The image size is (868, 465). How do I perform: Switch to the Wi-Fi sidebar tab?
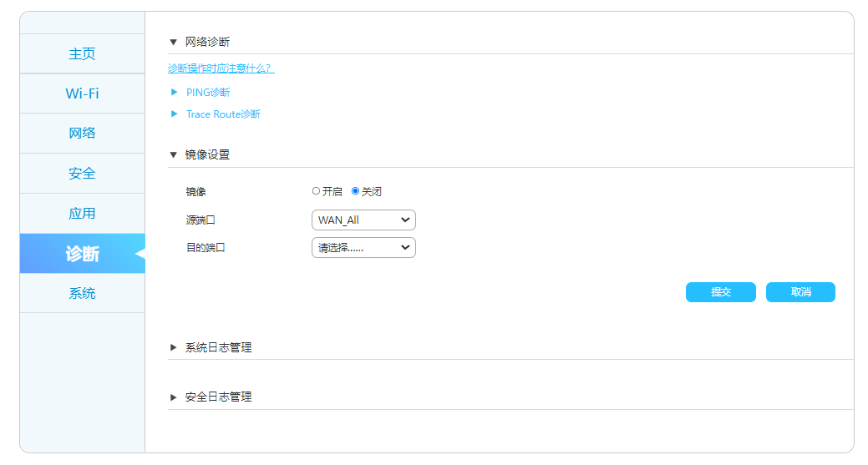click(83, 94)
